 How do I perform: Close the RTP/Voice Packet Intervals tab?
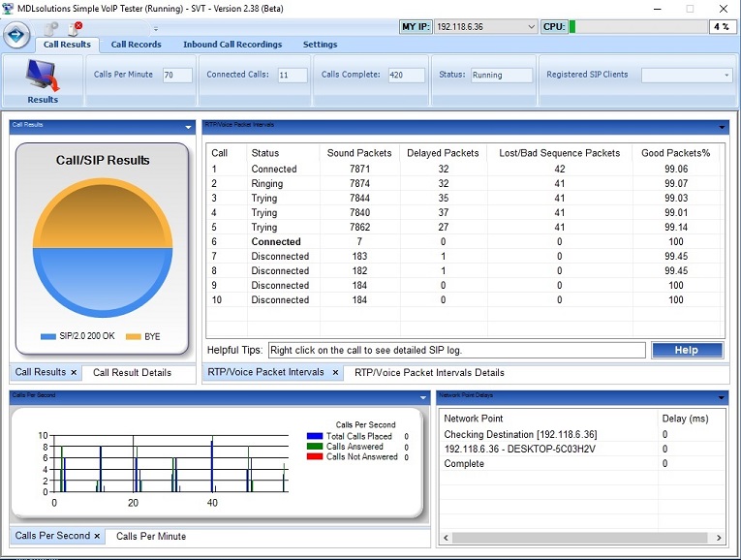[x=335, y=372]
